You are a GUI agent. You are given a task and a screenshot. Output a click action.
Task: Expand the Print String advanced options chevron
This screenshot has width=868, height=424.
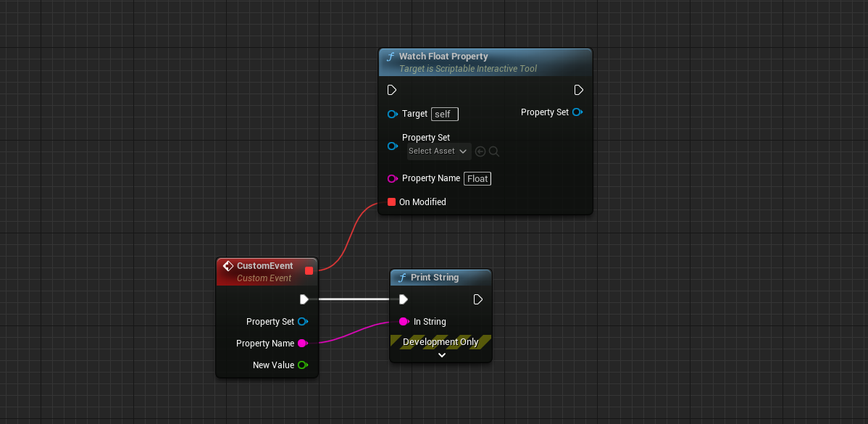(441, 354)
